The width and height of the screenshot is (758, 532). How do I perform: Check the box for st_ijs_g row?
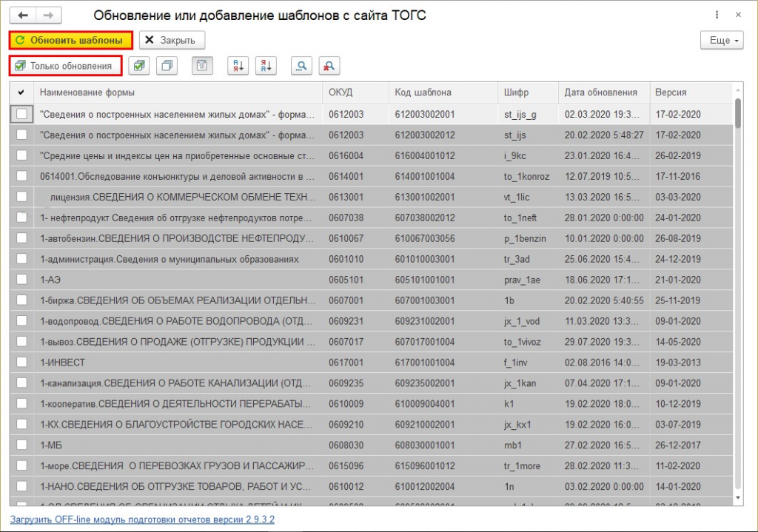[21, 114]
